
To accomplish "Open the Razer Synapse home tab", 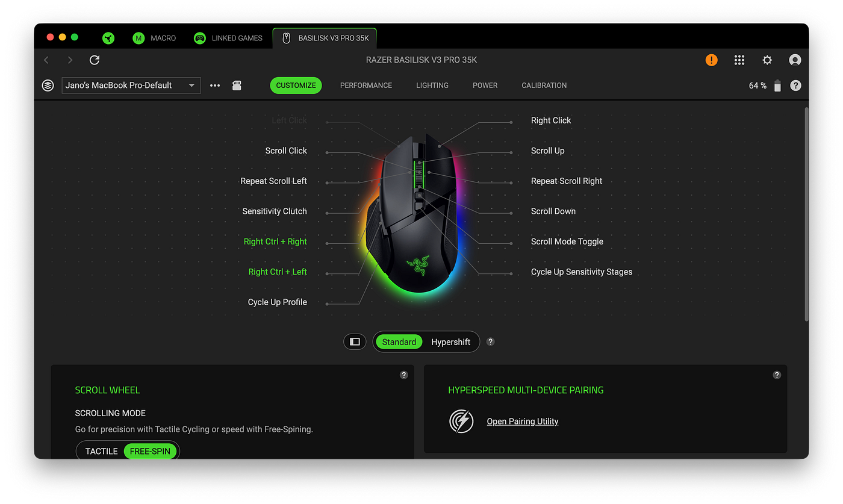I will [108, 38].
